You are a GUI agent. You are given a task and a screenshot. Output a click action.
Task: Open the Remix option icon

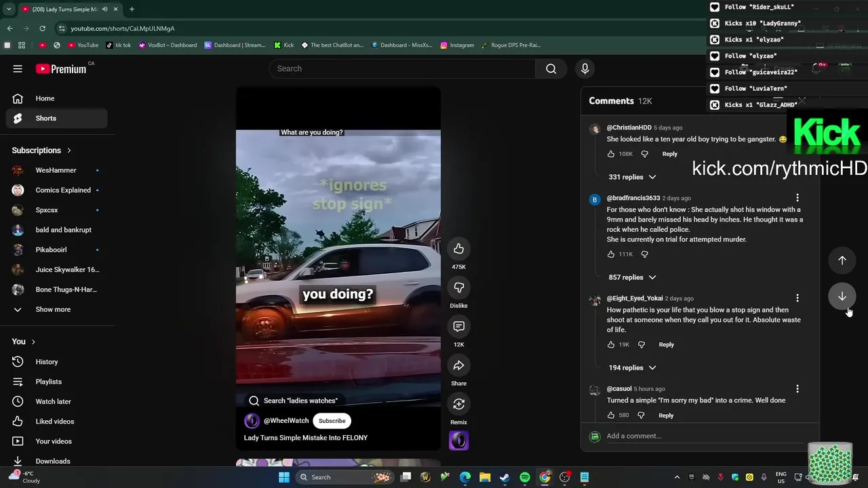[458, 404]
